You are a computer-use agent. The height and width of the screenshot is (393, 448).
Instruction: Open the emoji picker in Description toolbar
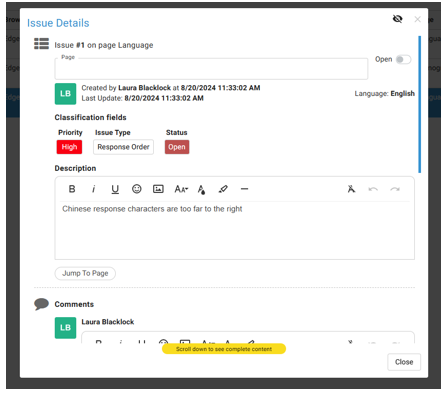(x=137, y=189)
